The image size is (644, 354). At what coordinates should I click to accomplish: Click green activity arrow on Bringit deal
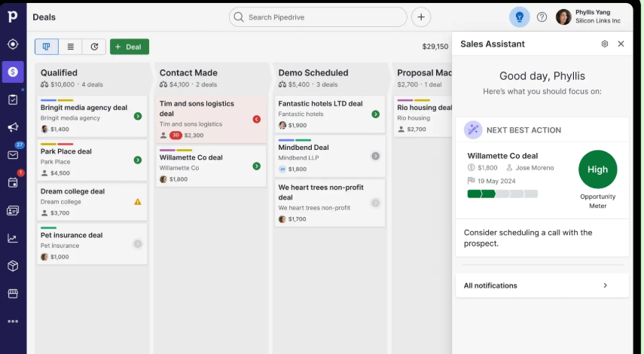click(x=138, y=116)
